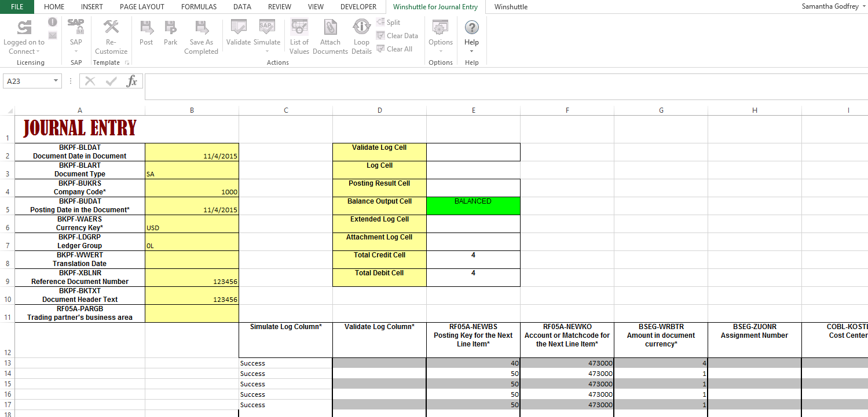Switch to the Winshuttle tab
The width and height of the screenshot is (868, 417).
tap(511, 7)
